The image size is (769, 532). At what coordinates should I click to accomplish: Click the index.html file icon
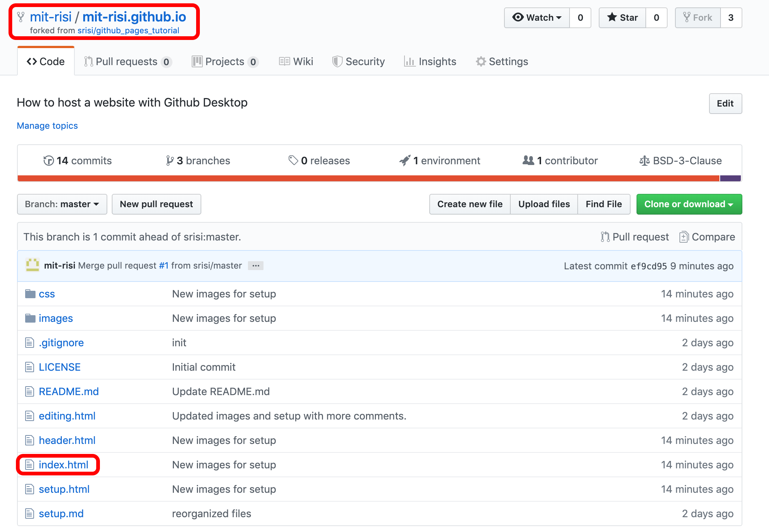pos(30,465)
